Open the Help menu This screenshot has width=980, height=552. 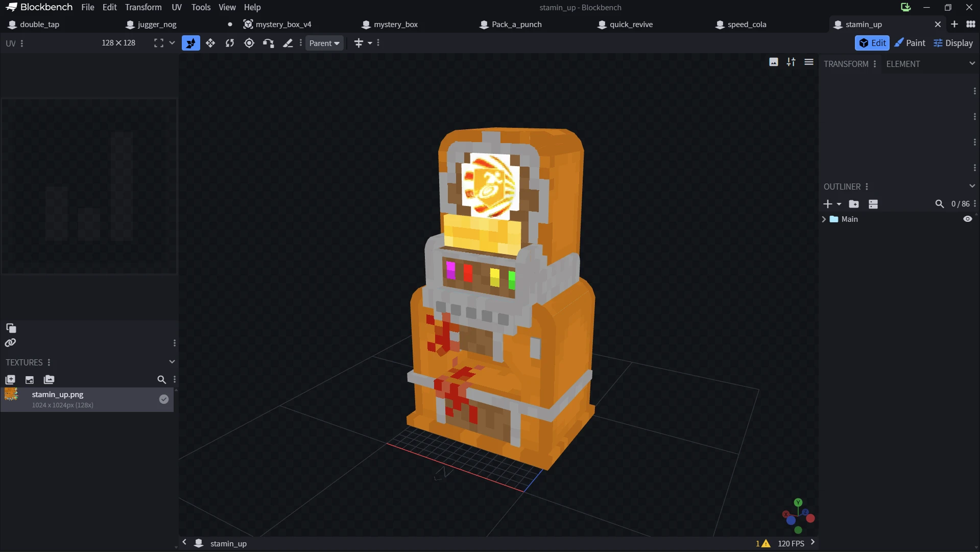pyautogui.click(x=252, y=7)
